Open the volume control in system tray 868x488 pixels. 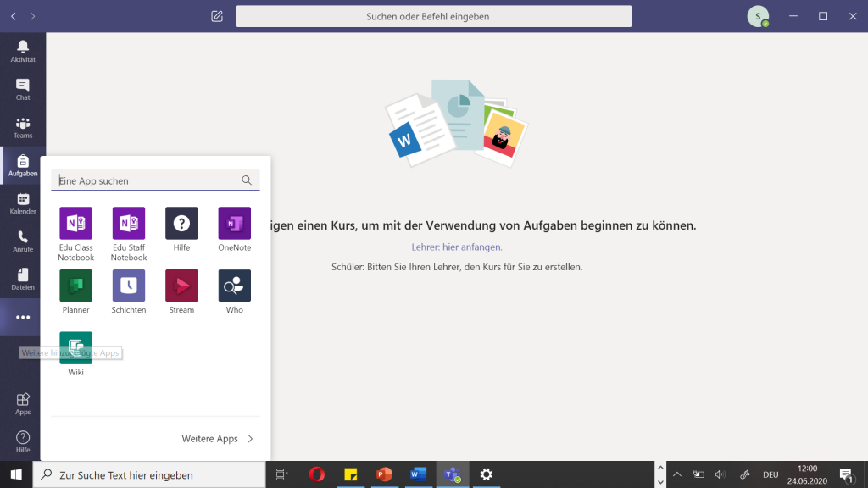pyautogui.click(x=720, y=474)
